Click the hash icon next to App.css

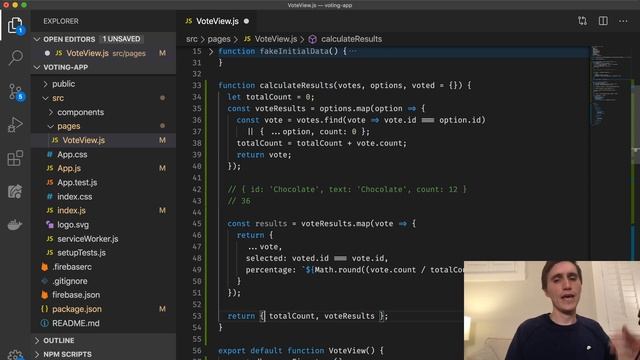50,154
